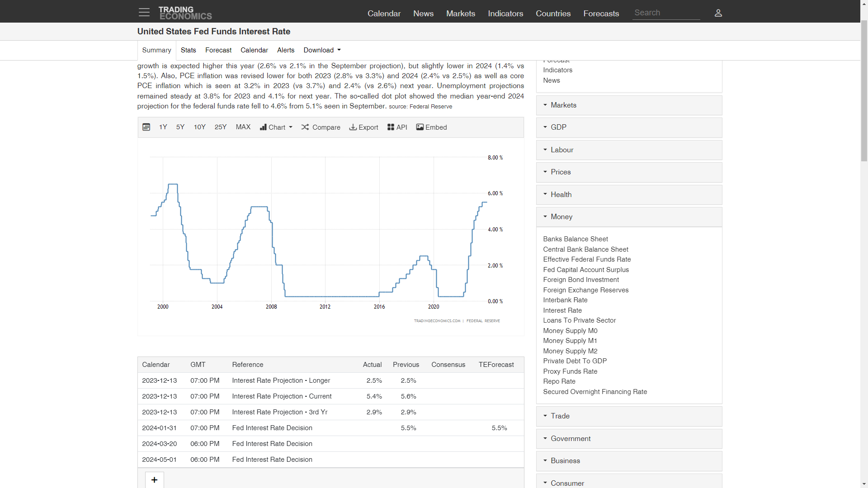The height and width of the screenshot is (488, 868).
Task: Click the Compare shuffle icon
Action: pos(305,127)
